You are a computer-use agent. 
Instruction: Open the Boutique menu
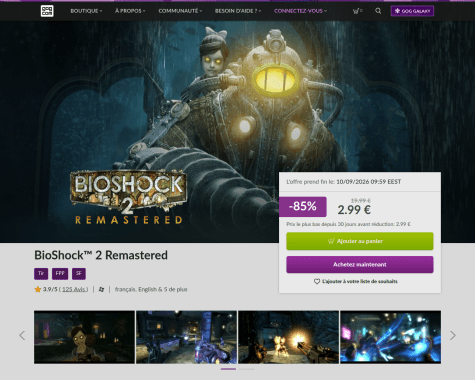[86, 11]
